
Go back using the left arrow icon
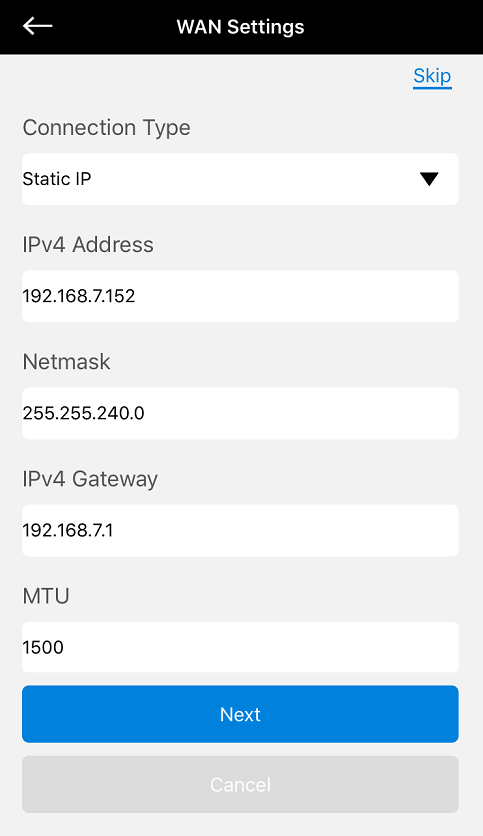pos(37,26)
